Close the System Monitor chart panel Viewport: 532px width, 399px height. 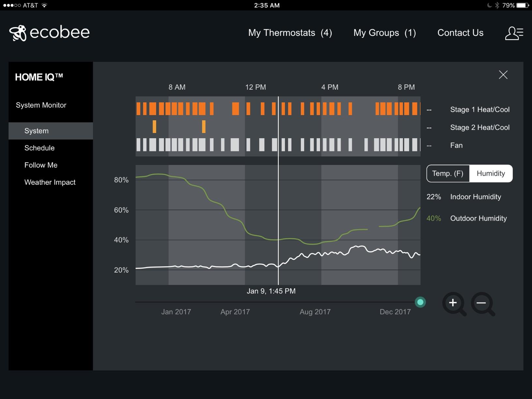503,75
